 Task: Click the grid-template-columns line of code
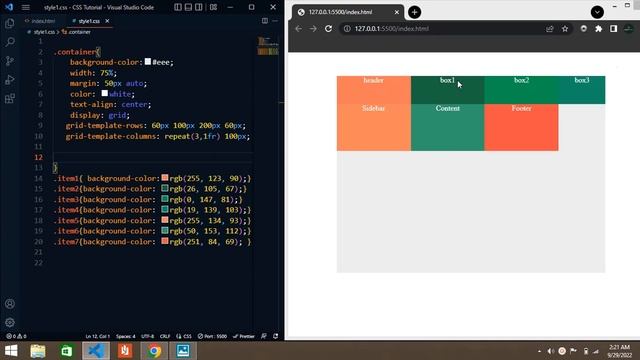click(x=158, y=136)
